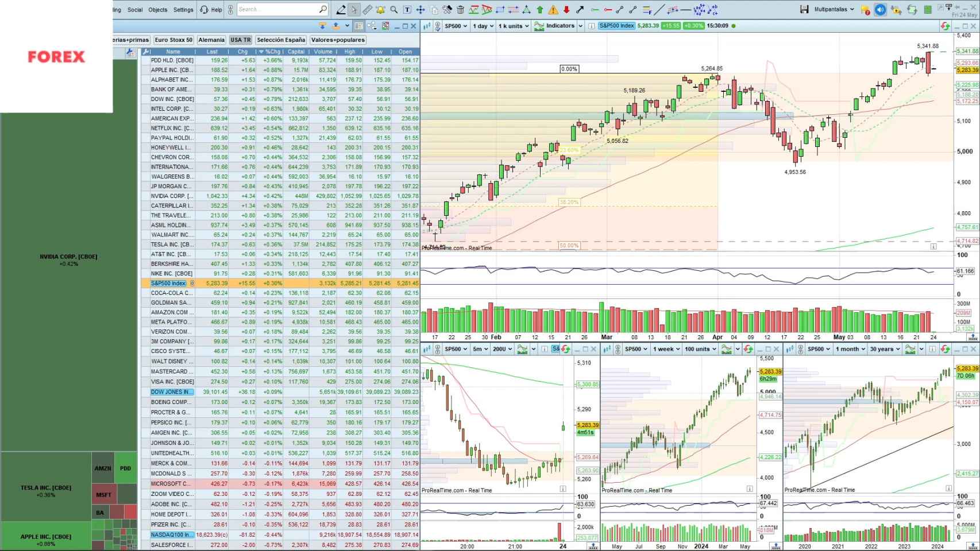
Task: Select the freehand drawing tool
Action: tap(341, 9)
